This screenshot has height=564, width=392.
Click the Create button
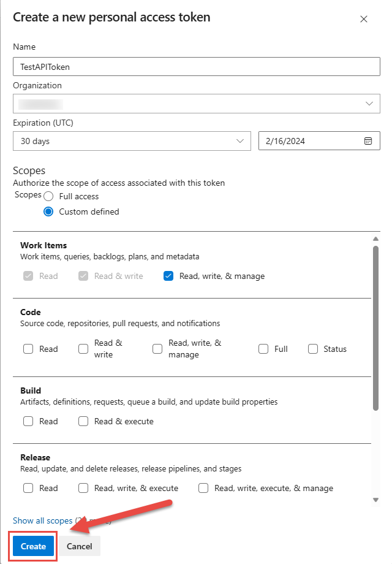click(x=32, y=546)
